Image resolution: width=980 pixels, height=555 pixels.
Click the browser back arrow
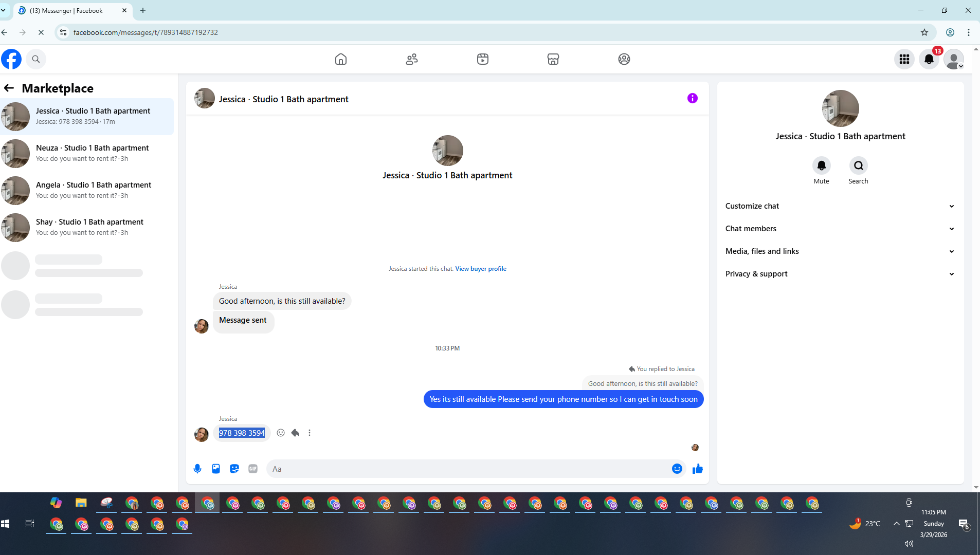click(x=5, y=32)
